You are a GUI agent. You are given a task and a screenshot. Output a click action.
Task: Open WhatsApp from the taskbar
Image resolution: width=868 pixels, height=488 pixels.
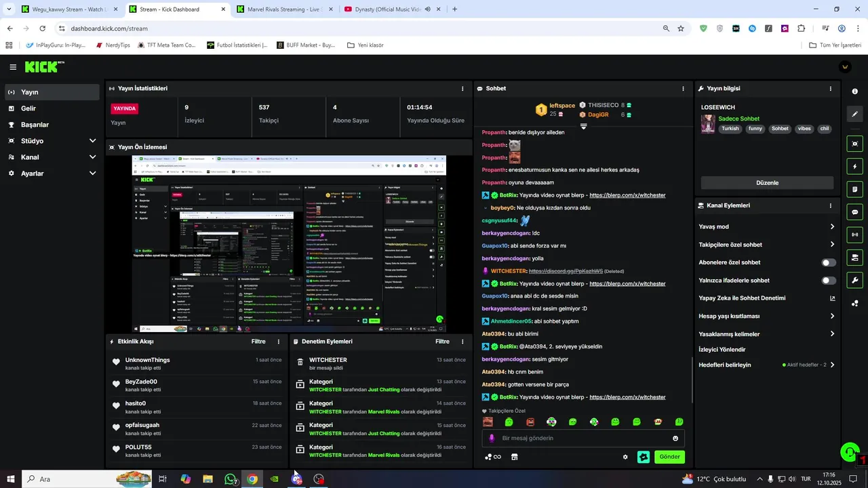231,479
